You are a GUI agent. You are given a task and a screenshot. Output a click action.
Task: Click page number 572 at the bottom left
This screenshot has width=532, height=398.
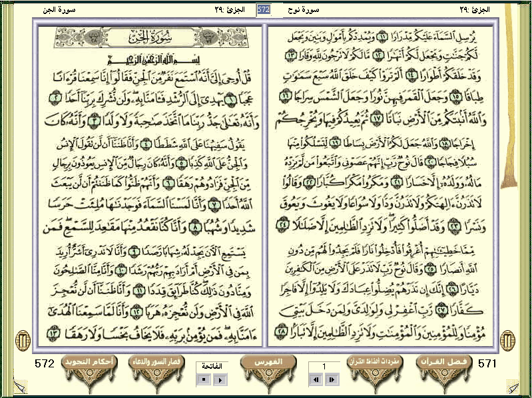coord(45,363)
